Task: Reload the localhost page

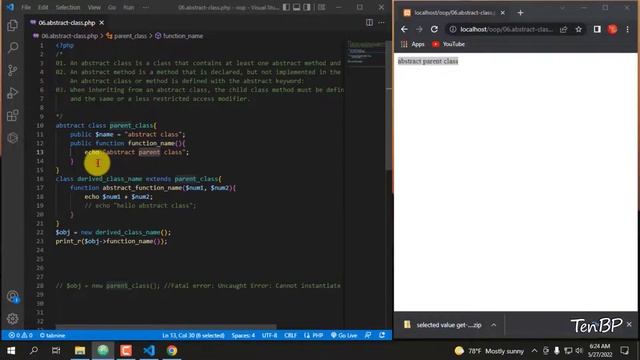Action: [x=434, y=29]
